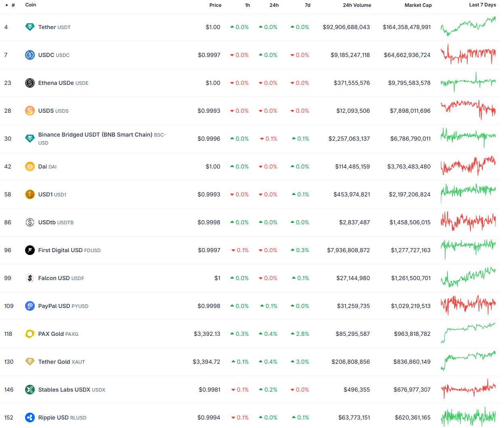504x428 pixels.
Task: Select USDC market cap $64,662,936,724
Action: click(x=407, y=55)
